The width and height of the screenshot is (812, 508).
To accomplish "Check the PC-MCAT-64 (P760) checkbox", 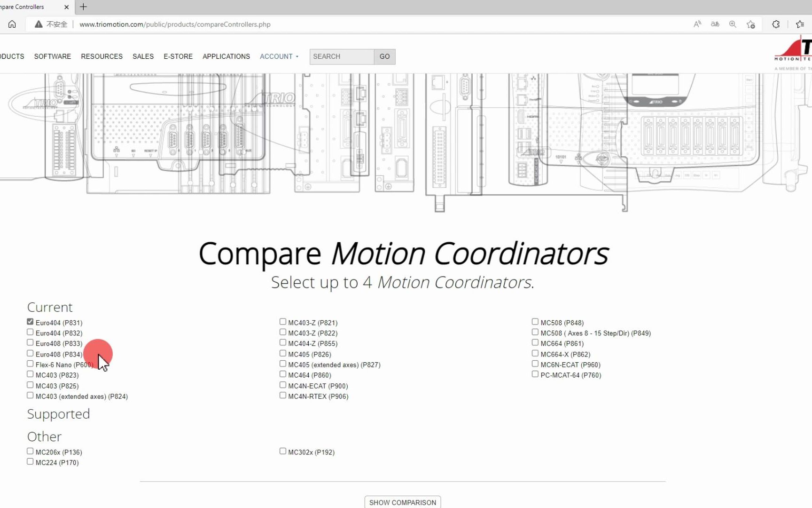I will [x=535, y=374].
